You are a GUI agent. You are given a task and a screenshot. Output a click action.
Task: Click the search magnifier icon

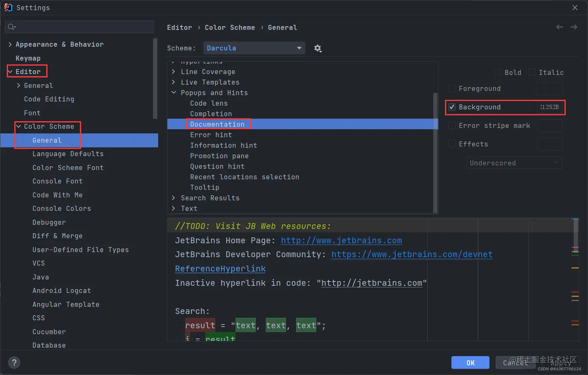(12, 27)
